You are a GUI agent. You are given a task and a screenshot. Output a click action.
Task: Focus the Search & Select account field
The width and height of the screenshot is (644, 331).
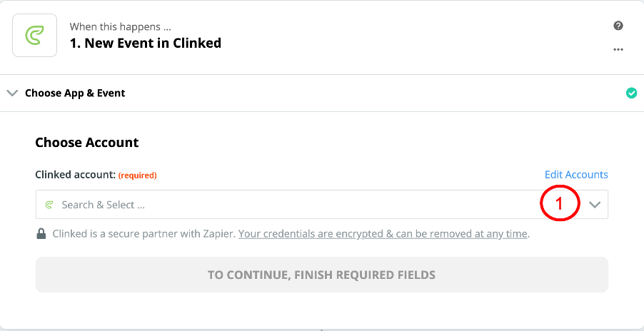coord(321,204)
